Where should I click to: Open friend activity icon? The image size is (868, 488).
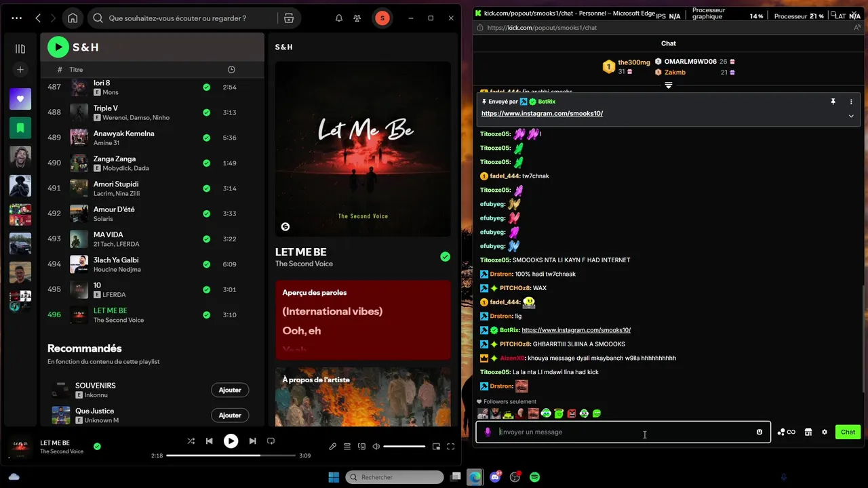[x=357, y=18]
